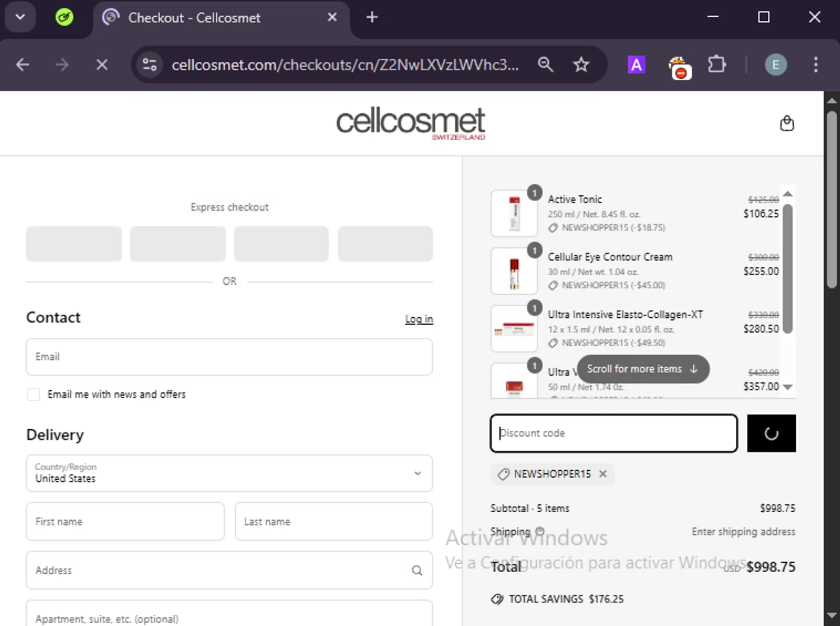Click the Active Tonic product name

(575, 200)
